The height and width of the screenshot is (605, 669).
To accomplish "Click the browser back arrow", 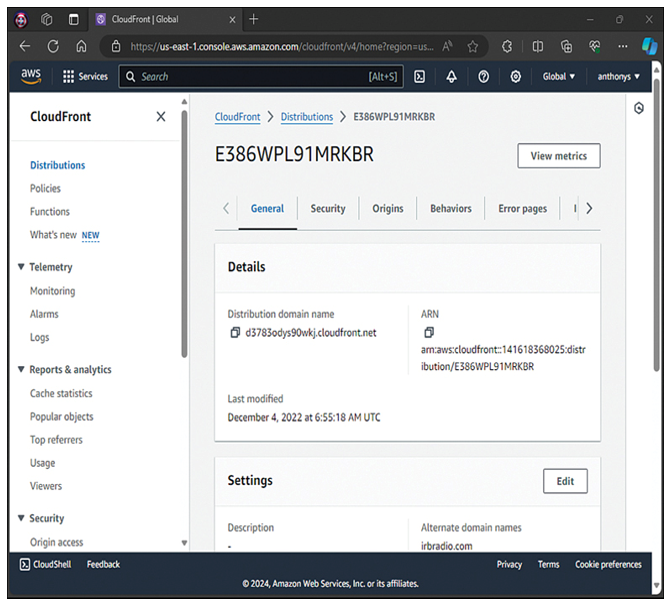I will coord(25,46).
